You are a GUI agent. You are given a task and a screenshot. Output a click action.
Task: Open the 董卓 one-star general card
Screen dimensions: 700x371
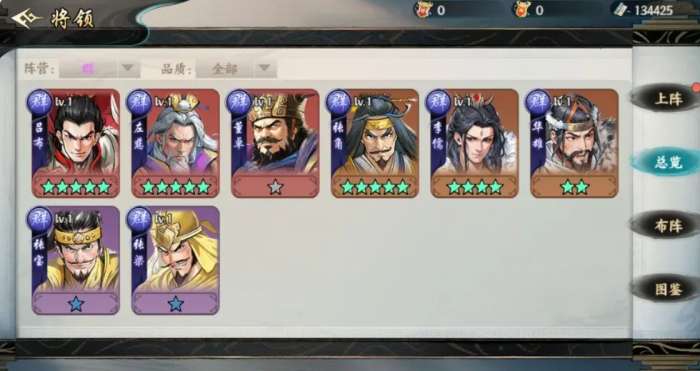(x=275, y=143)
